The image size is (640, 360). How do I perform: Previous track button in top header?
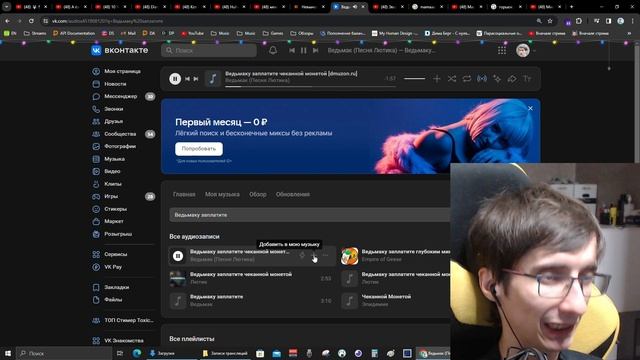tap(292, 50)
